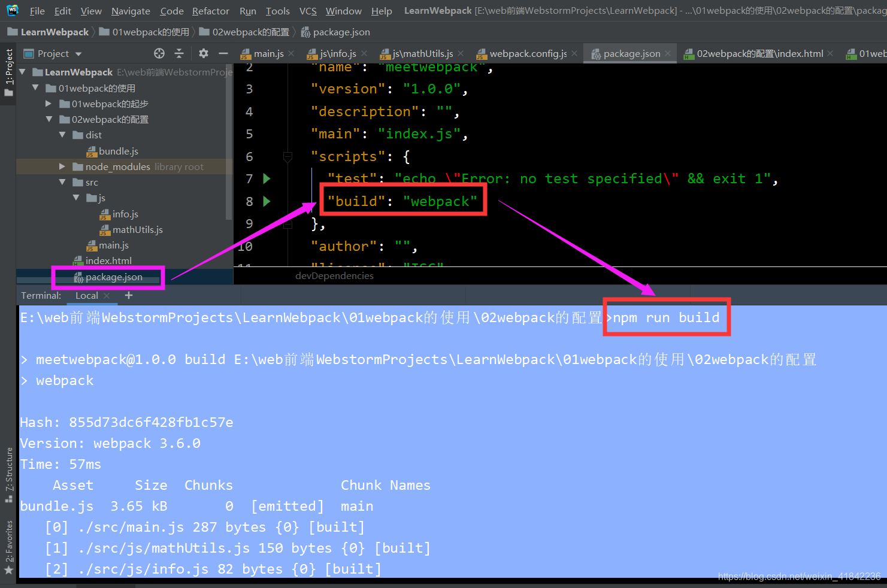Open the Refactor menu
The width and height of the screenshot is (887, 588).
click(211, 11)
